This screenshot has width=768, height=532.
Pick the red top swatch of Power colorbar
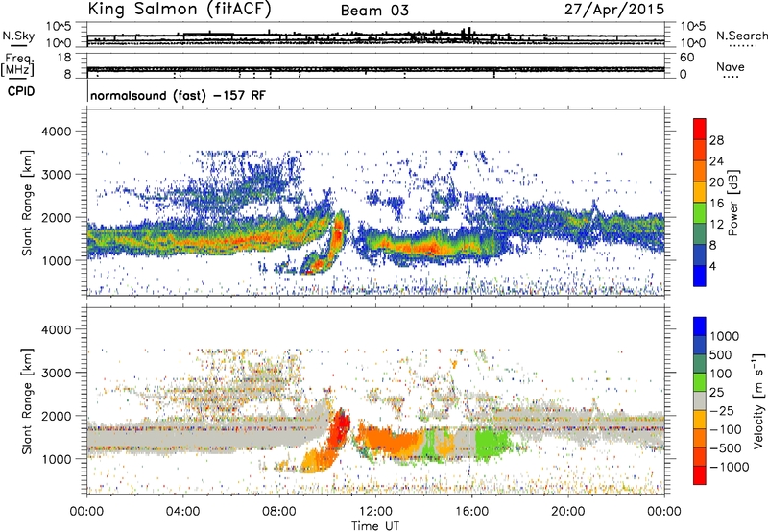click(700, 130)
